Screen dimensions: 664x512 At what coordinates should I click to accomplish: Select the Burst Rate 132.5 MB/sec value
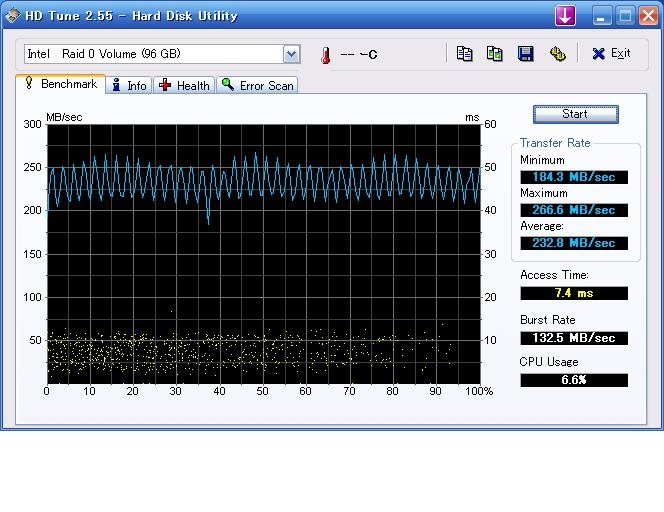pos(574,338)
